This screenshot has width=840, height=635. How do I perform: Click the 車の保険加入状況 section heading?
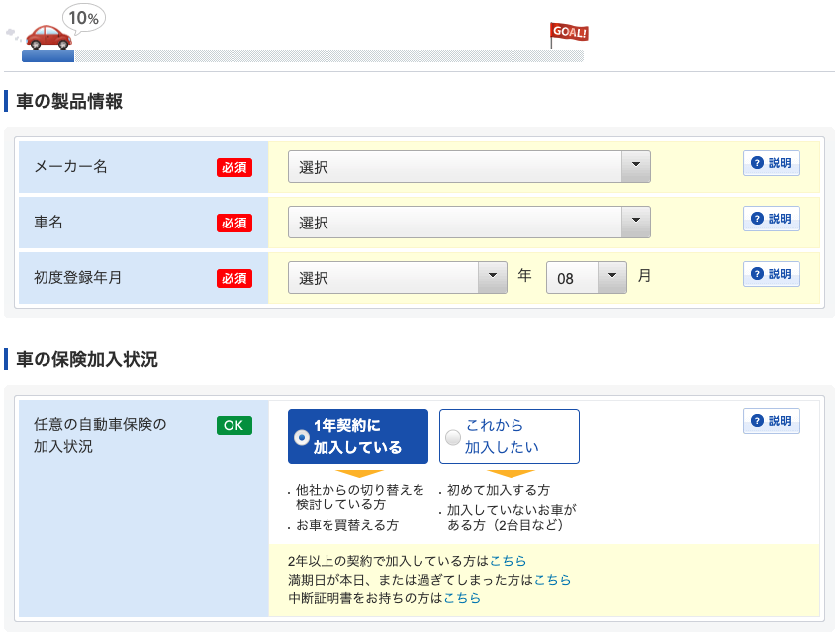click(x=87, y=359)
